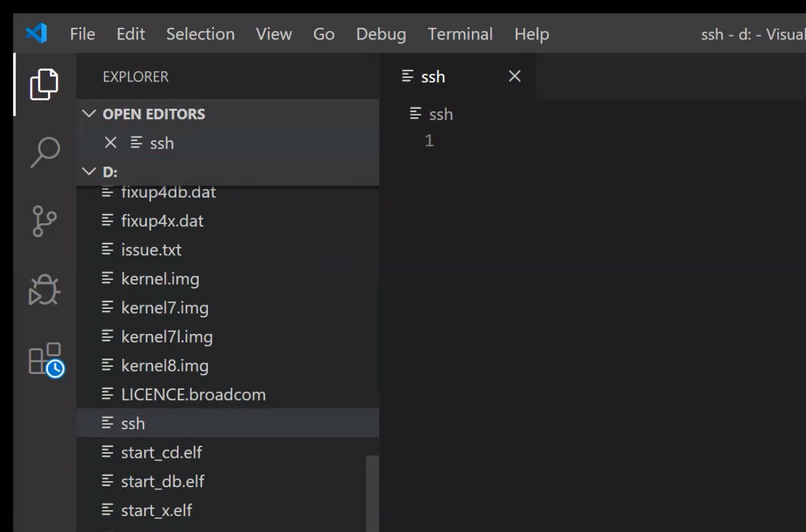Click the file icon beside kernel8.img
Screen dimensions: 806x532
point(108,365)
